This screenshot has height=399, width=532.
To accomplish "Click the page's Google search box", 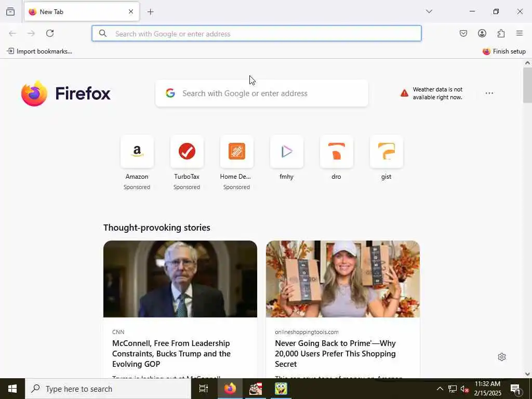I will tap(262, 94).
